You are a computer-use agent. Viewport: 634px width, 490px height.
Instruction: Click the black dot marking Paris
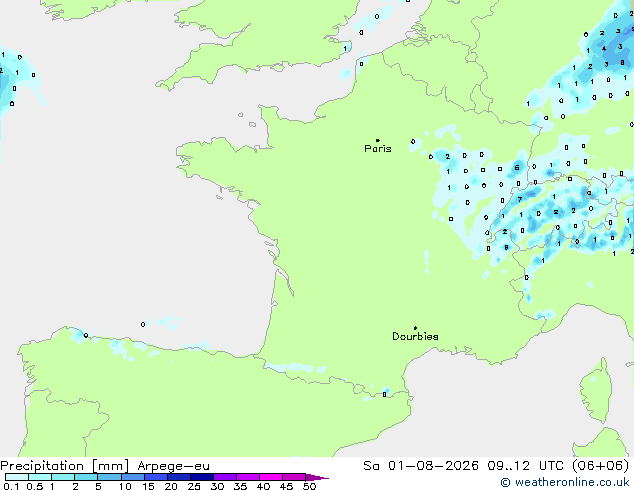(378, 140)
